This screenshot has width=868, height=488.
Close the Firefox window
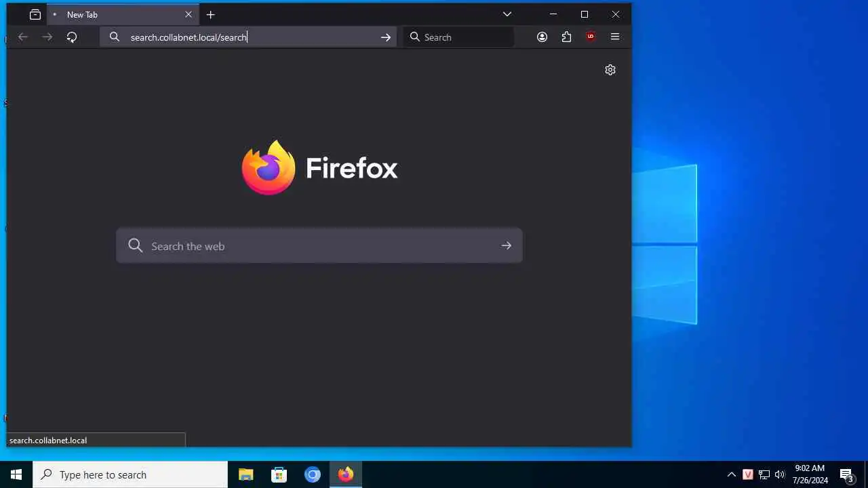coord(616,14)
